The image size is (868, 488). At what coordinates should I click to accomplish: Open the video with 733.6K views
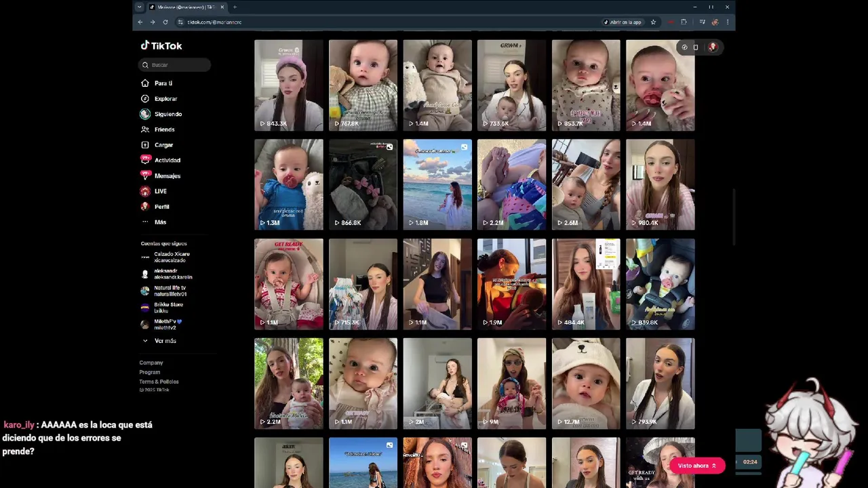point(512,85)
